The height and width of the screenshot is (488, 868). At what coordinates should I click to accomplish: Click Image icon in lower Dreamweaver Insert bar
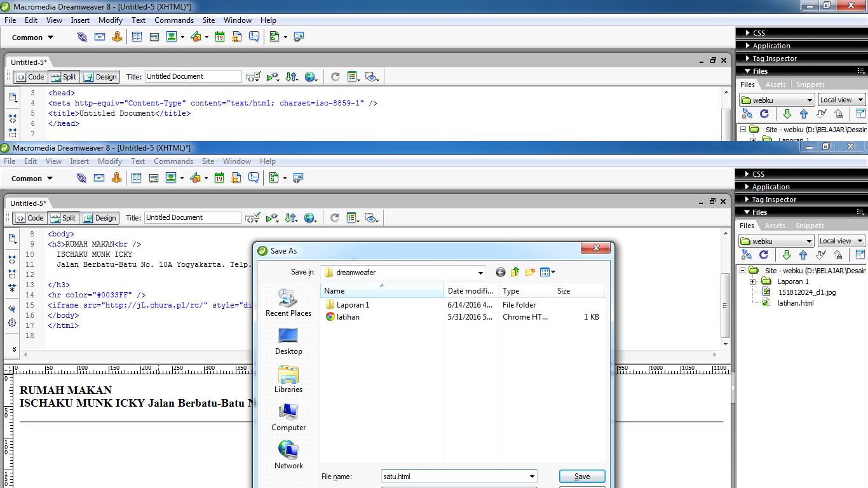[170, 179]
